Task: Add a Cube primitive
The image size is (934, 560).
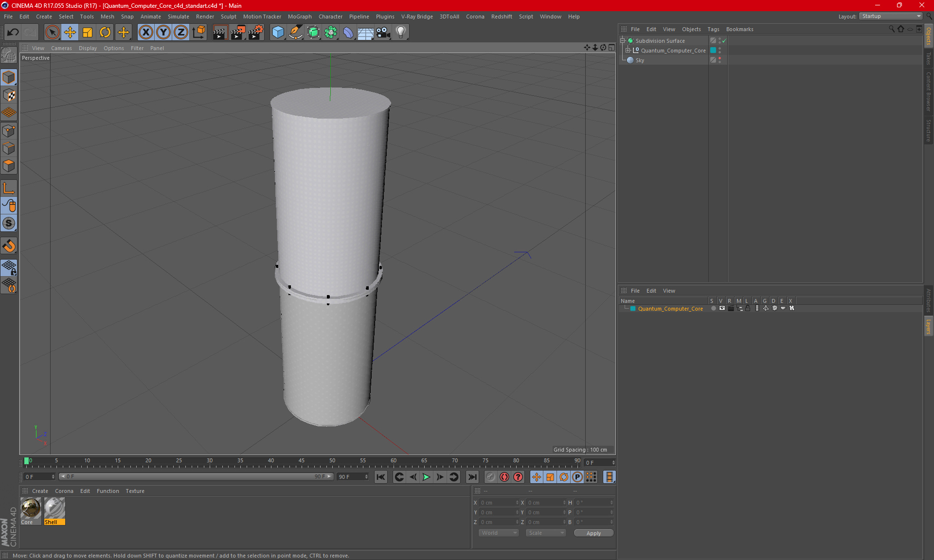Action: (278, 33)
